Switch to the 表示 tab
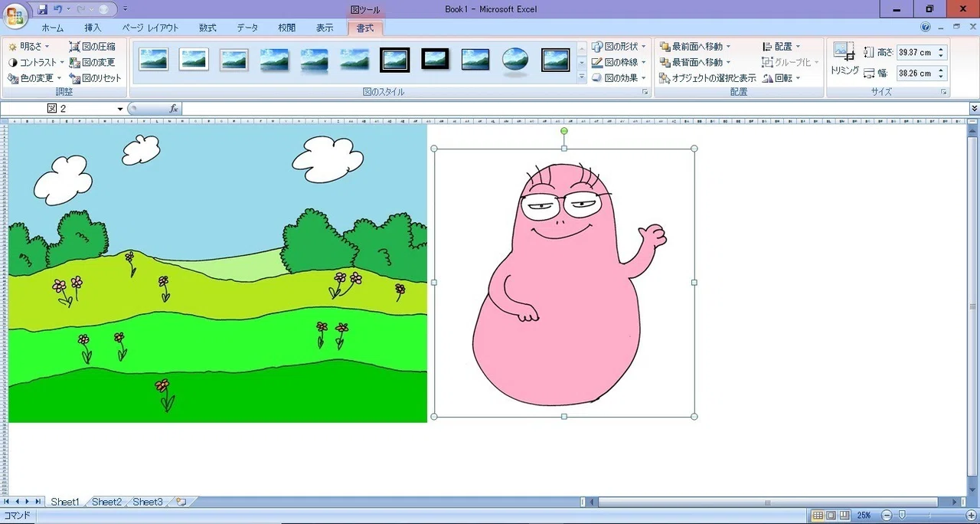980x524 pixels. click(x=325, y=28)
